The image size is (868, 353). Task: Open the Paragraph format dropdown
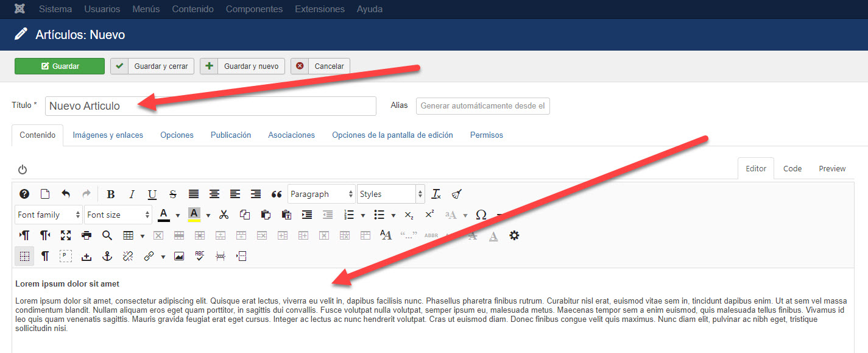322,194
